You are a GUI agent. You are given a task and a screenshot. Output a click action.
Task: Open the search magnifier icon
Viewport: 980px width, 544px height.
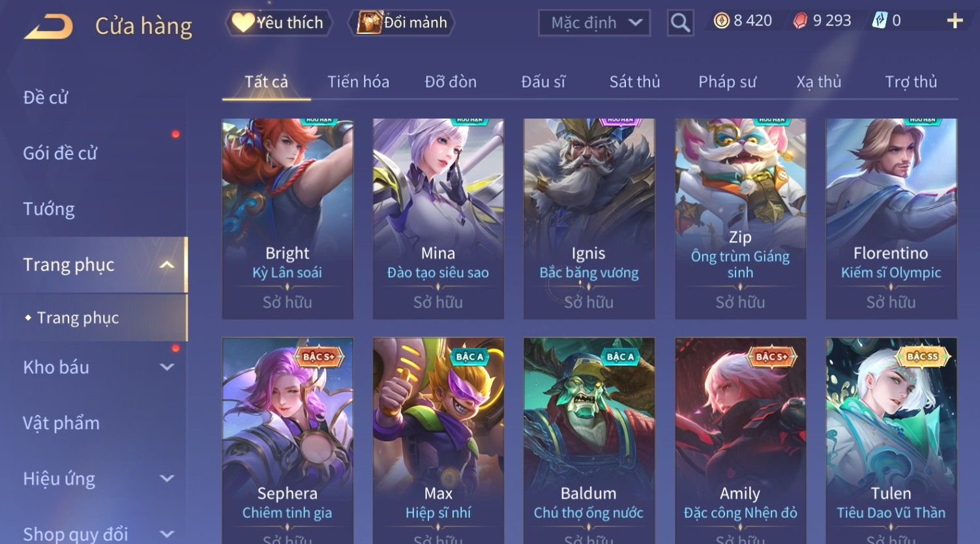(680, 23)
